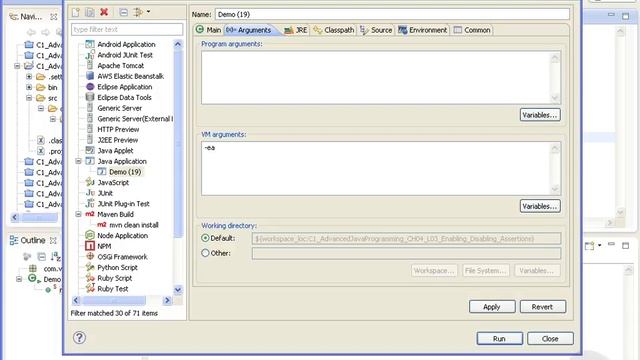Collapse all configurations in the tree
The width and height of the screenshot is (640, 360).
click(x=123, y=13)
